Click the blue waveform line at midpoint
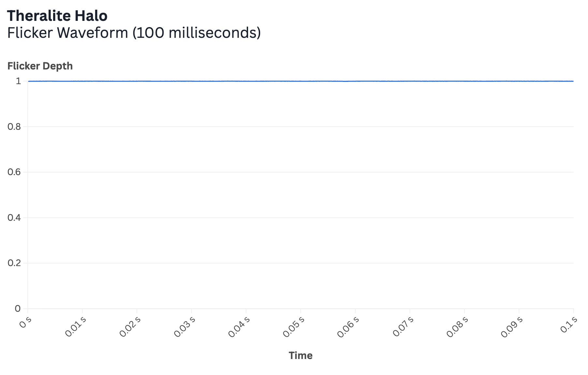588x375 pixels. pyautogui.click(x=301, y=81)
